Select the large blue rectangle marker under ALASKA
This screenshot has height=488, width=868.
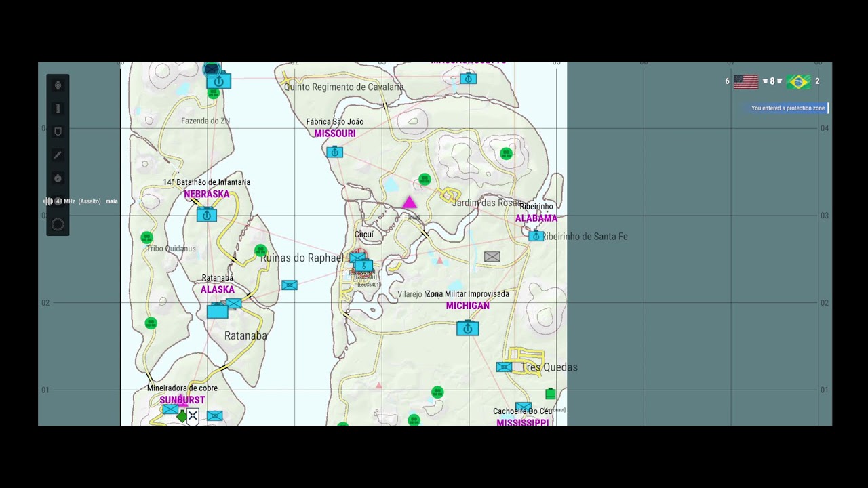point(218,311)
